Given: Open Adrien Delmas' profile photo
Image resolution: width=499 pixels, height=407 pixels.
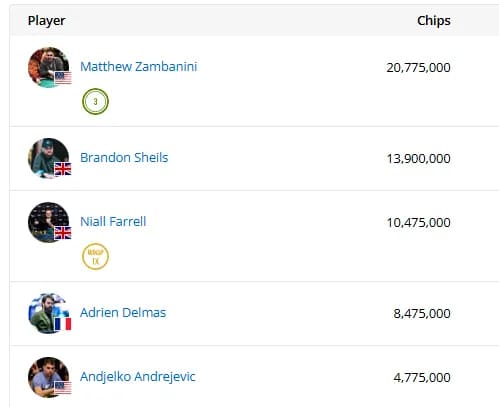Looking at the screenshot, I should (49, 313).
